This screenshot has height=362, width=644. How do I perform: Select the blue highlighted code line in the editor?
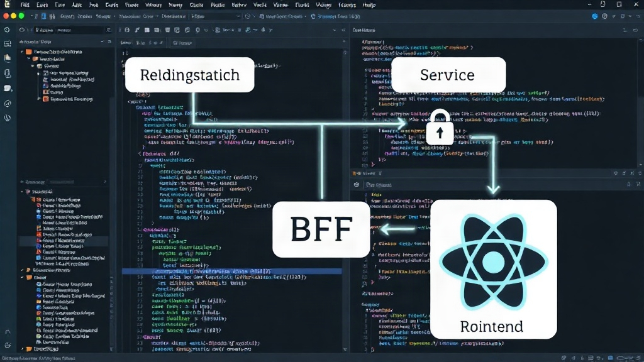(232, 271)
